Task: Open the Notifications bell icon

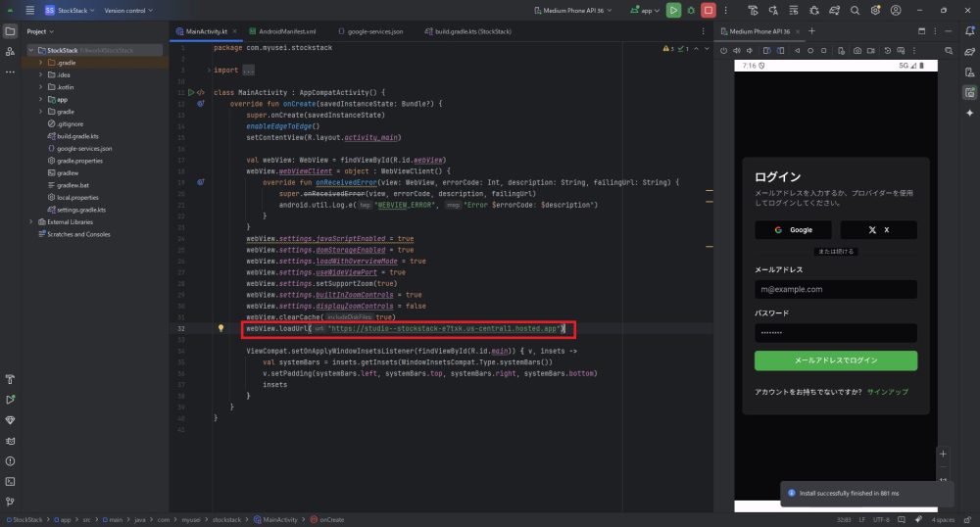Action: 969,31
